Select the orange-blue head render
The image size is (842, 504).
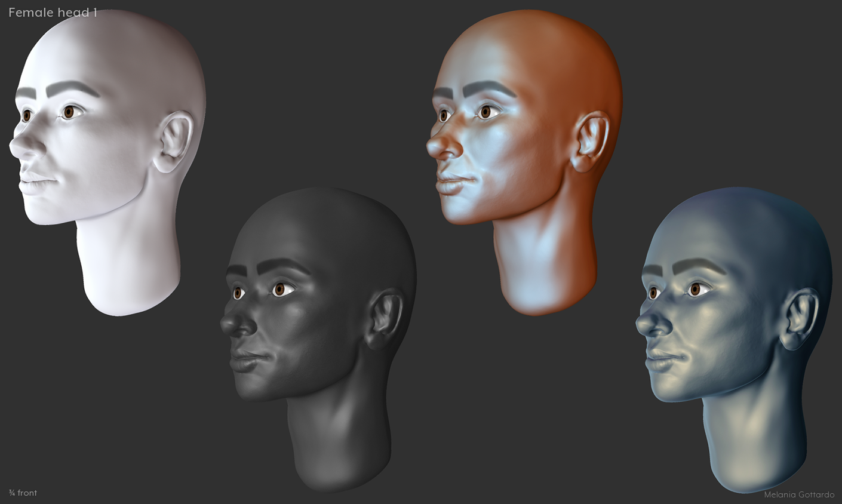(x=524, y=162)
